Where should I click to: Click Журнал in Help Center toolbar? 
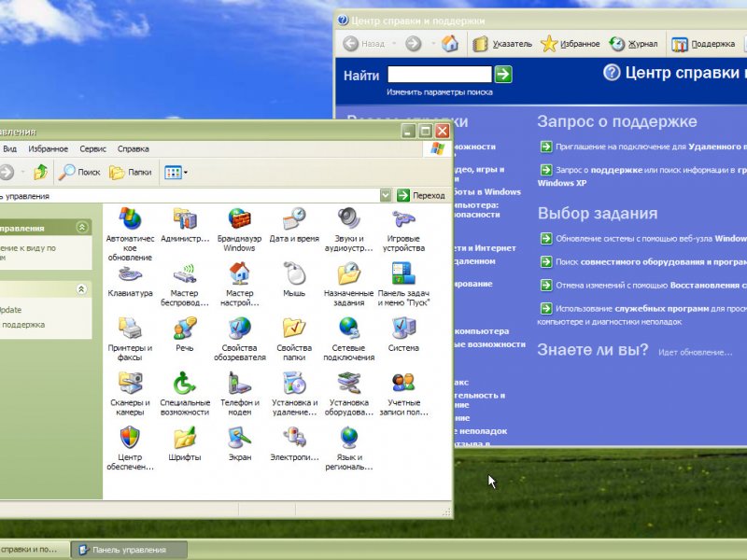(x=634, y=44)
